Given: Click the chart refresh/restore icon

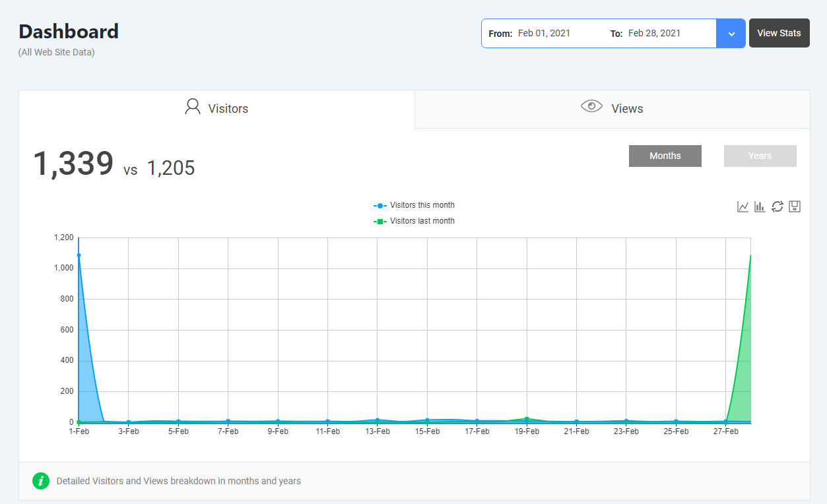Looking at the screenshot, I should [777, 206].
